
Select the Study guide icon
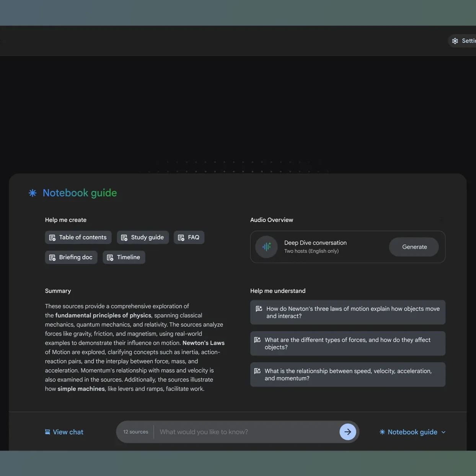[124, 237]
